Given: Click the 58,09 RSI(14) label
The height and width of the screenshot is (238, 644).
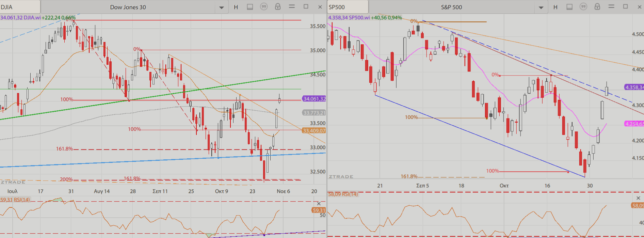Looking at the screenshot, I should click(343, 194).
